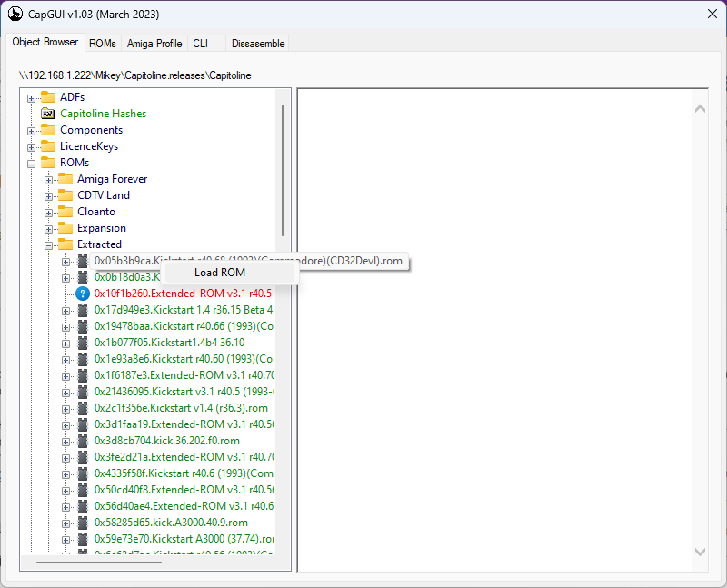Expand the ADFs tree node
727x588 pixels.
click(31, 98)
